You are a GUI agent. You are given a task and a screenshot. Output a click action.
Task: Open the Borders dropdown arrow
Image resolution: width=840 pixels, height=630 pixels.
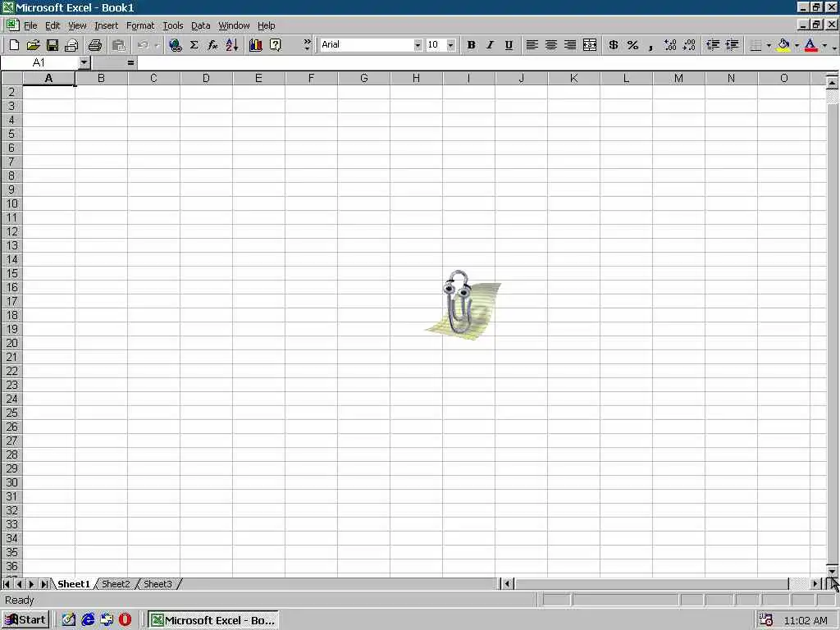(x=769, y=45)
